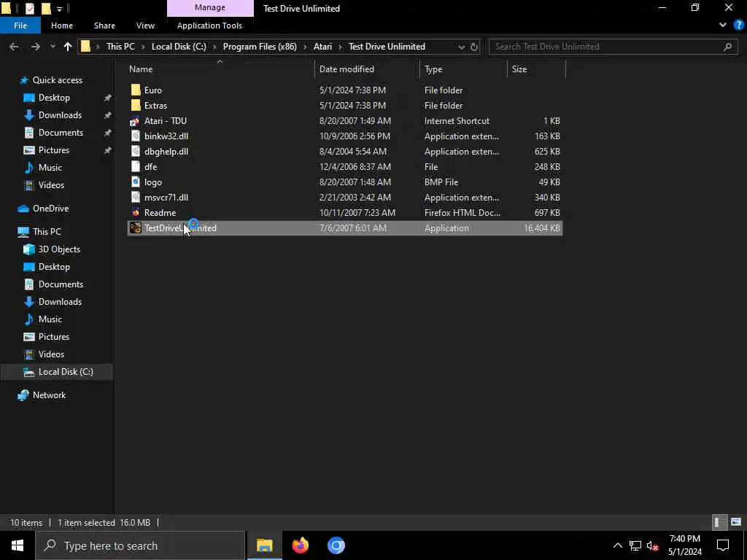Select the dfe file

click(345, 167)
